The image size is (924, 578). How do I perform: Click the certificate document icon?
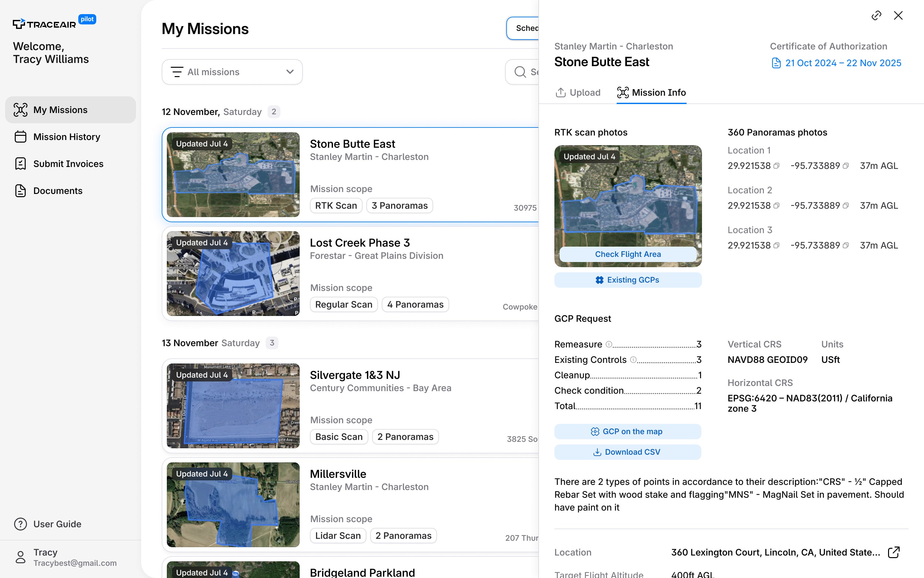(776, 63)
